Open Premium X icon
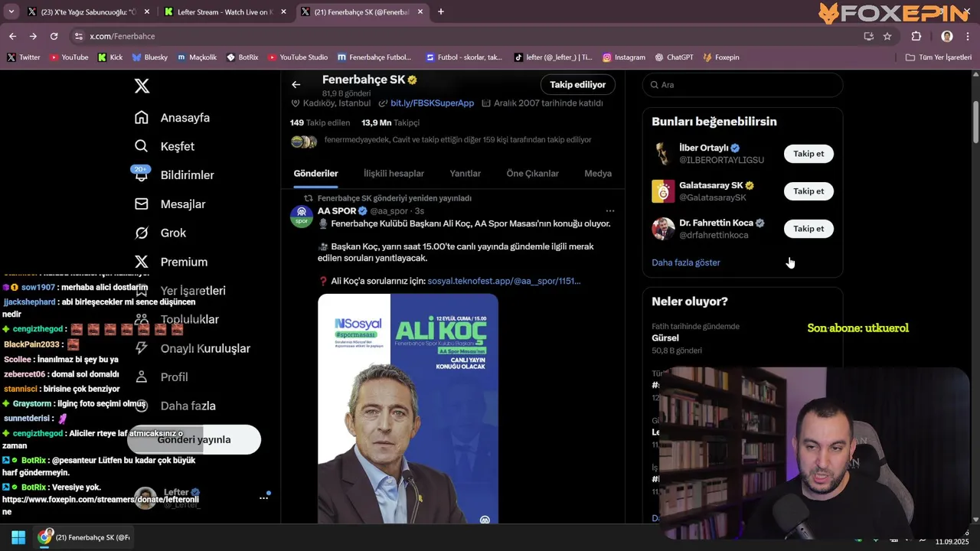This screenshot has height=551, width=980. pyautogui.click(x=142, y=262)
